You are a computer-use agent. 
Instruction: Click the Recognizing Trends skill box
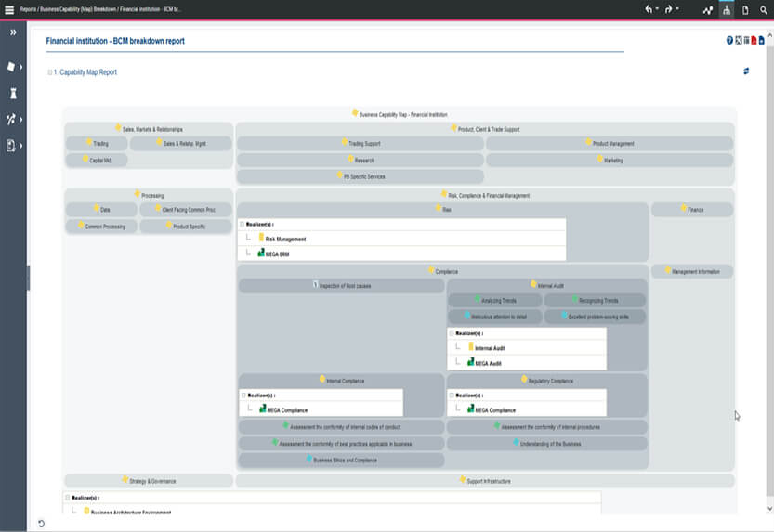pos(595,300)
